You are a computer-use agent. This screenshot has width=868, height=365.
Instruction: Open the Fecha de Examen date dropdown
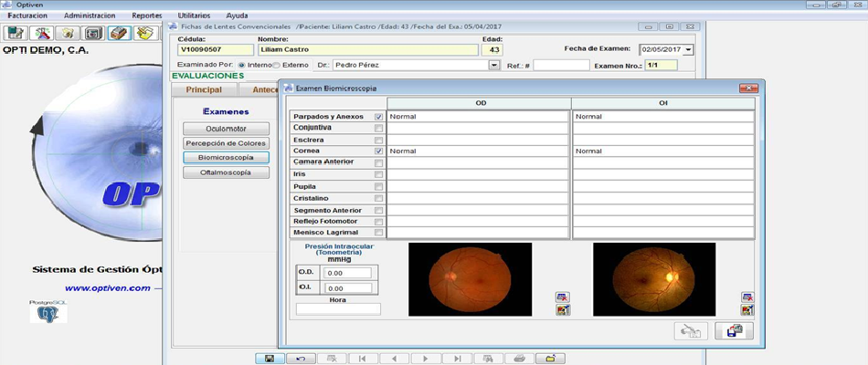pos(688,50)
